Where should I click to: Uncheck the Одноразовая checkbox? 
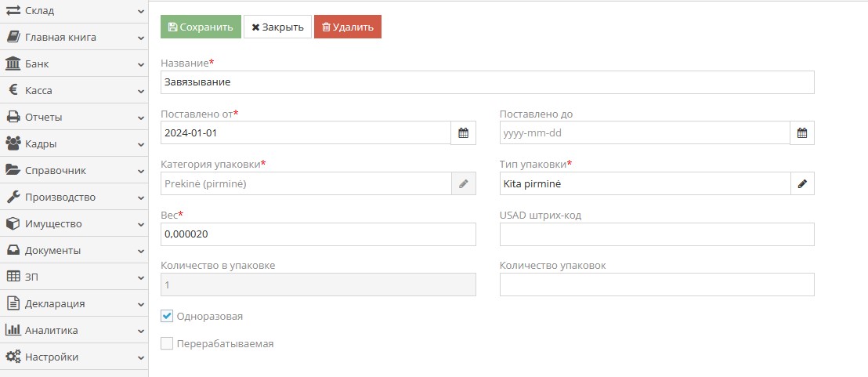167,317
